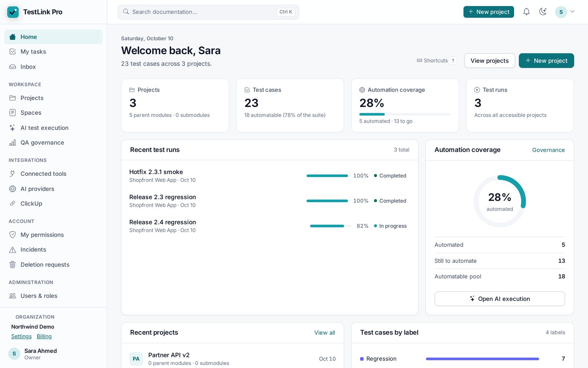Click the Regression label color swatch
The height and width of the screenshot is (368, 588).
point(362,359)
